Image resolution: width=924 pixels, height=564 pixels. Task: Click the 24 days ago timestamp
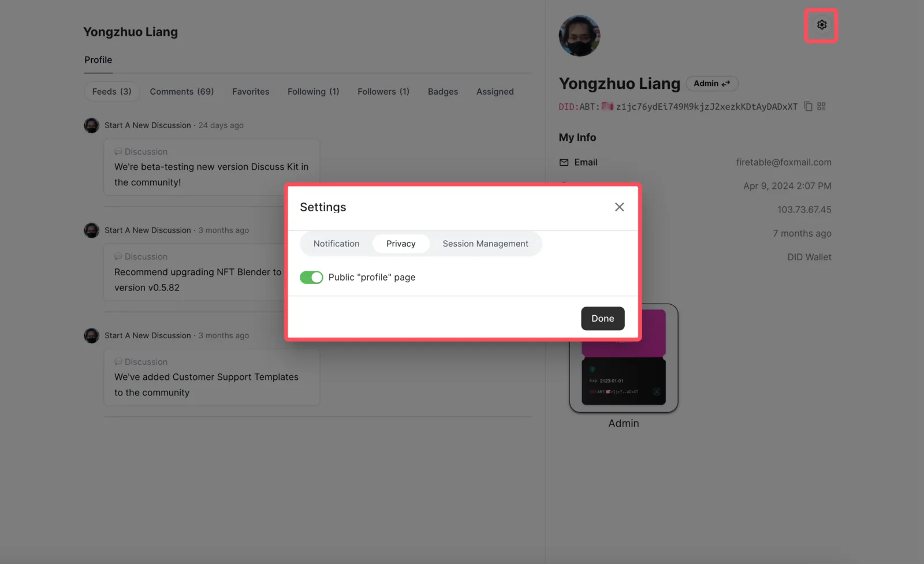221,125
